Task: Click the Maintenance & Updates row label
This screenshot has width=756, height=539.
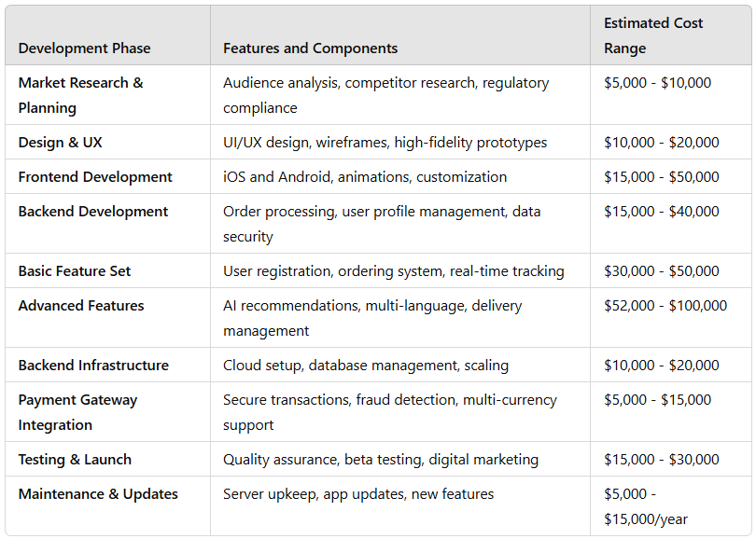Action: (x=98, y=494)
